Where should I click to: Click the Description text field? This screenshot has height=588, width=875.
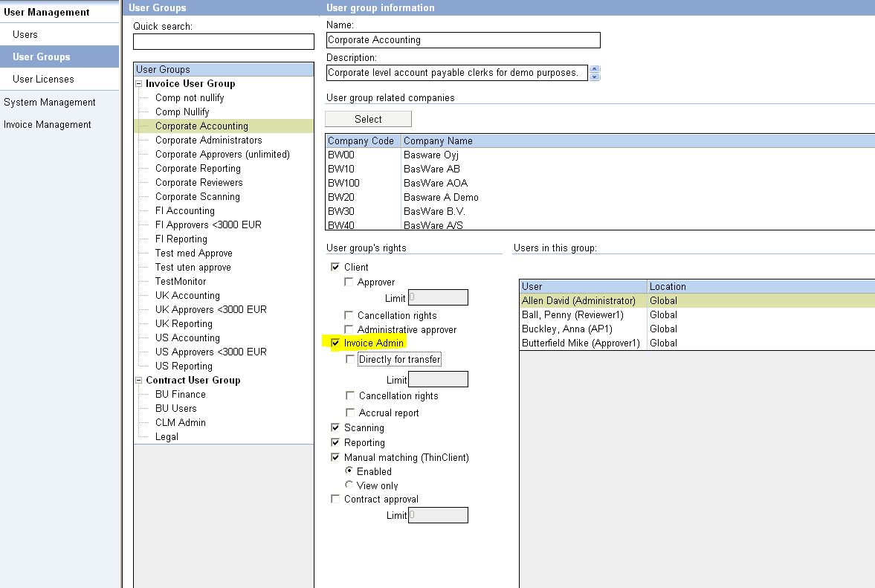point(457,73)
